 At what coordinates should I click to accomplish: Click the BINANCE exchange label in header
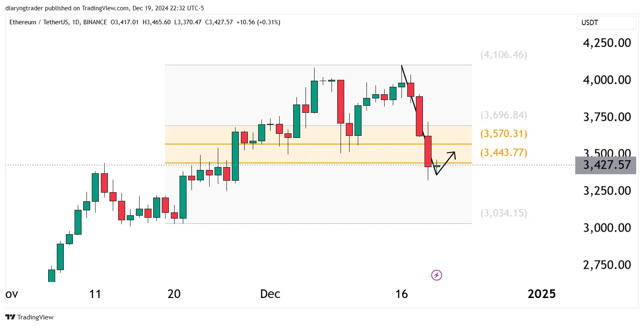coord(95,22)
